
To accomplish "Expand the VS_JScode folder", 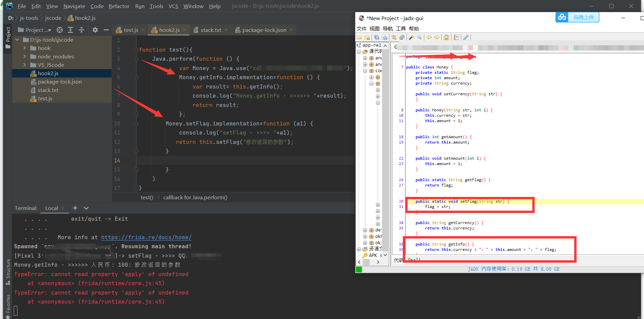I will [24, 65].
